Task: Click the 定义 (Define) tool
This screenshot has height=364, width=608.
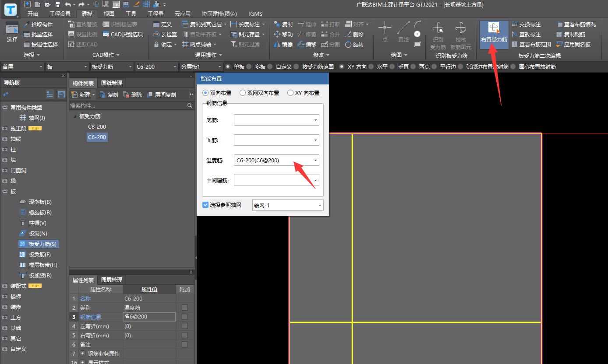Action: click(x=163, y=24)
